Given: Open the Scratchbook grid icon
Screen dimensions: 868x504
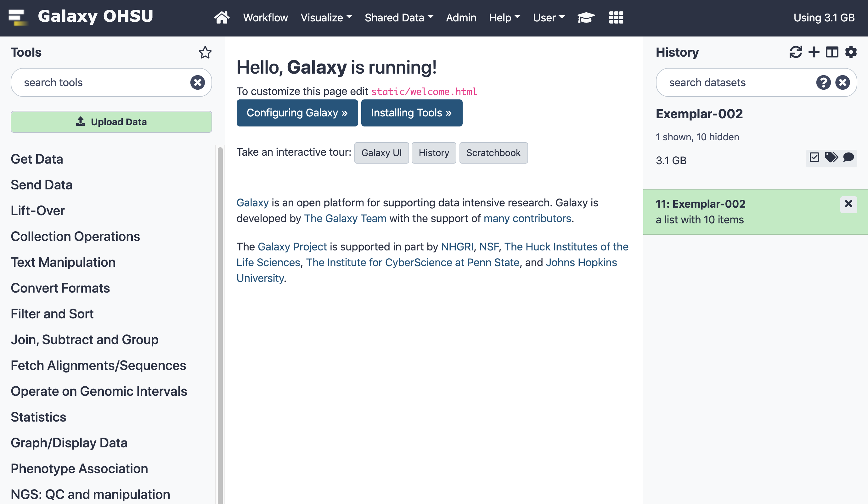Looking at the screenshot, I should pos(616,17).
